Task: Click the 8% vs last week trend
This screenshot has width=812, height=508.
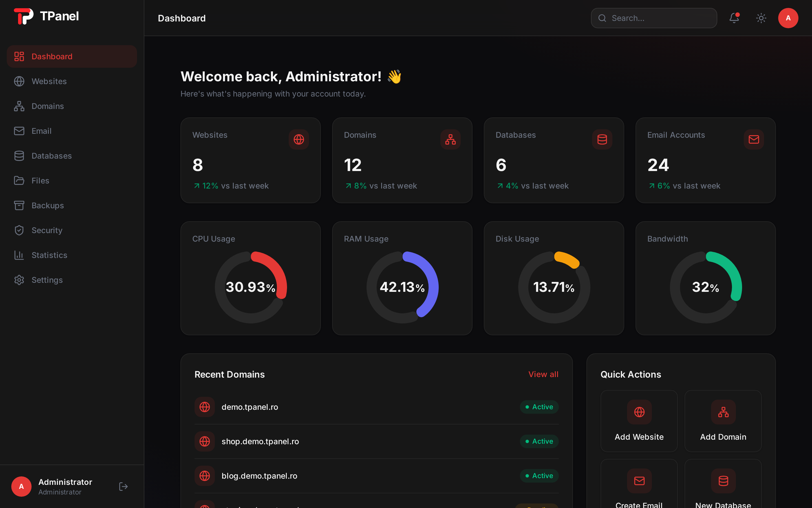Action: (x=381, y=186)
